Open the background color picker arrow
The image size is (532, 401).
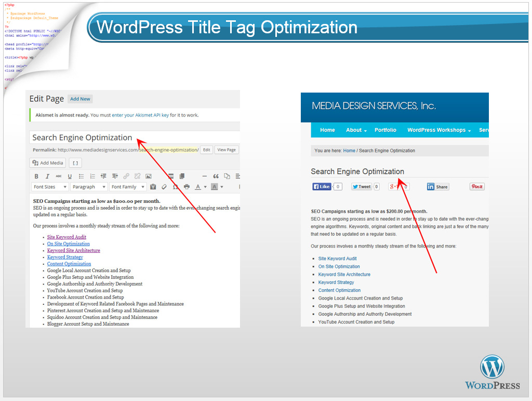(x=222, y=187)
